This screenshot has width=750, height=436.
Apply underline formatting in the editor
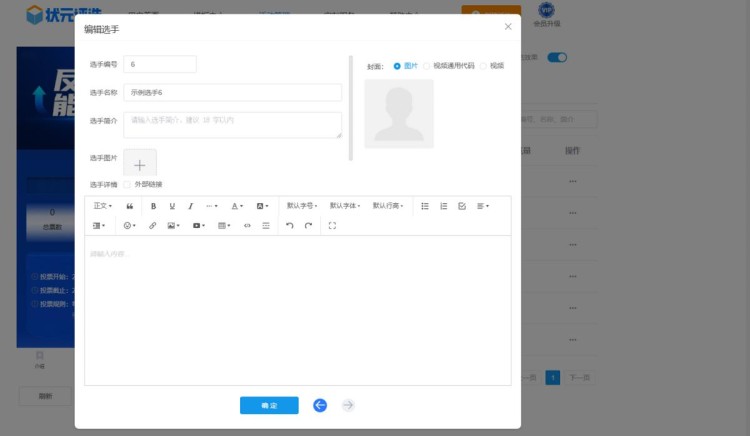click(172, 206)
